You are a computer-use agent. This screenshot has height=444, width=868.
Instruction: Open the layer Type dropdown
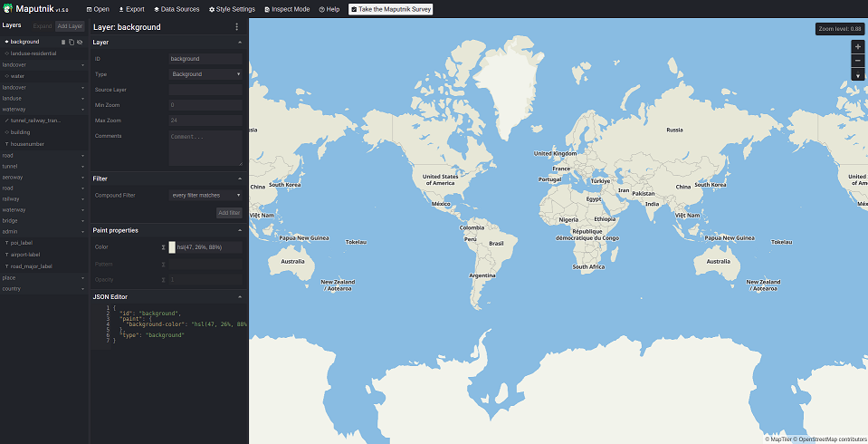click(205, 74)
